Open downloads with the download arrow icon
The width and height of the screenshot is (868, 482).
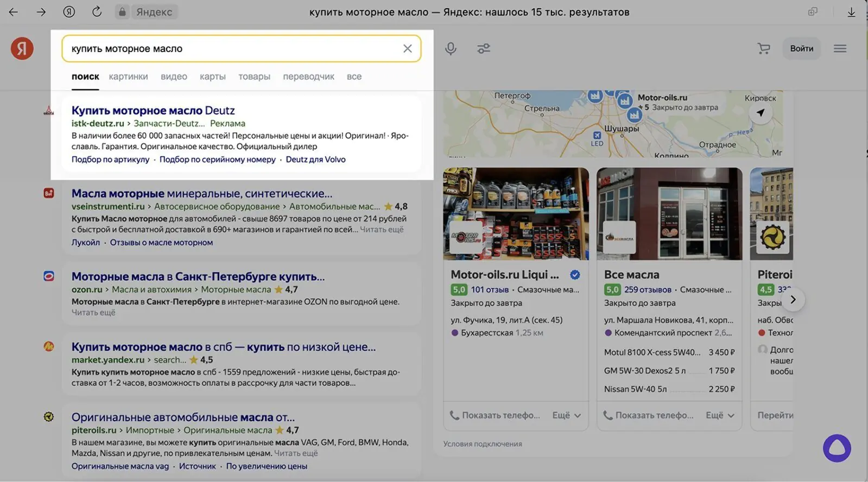(851, 12)
